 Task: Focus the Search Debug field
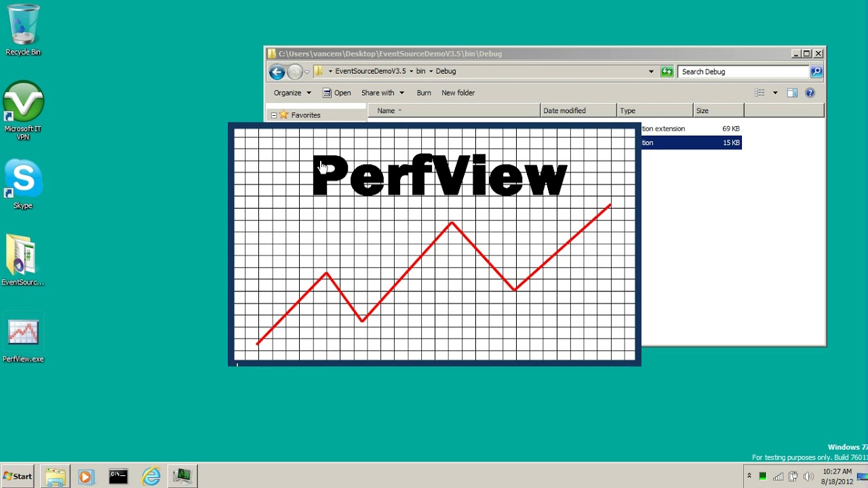pos(745,72)
